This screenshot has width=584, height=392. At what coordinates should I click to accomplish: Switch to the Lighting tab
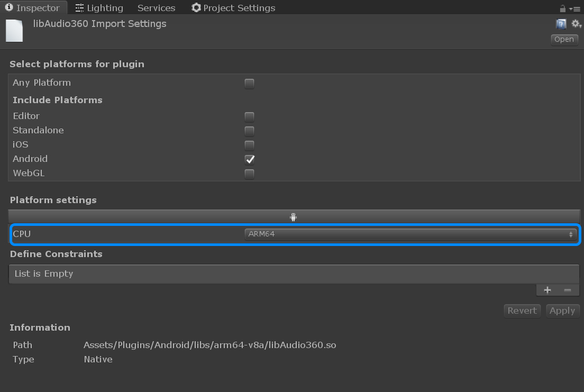coord(99,7)
